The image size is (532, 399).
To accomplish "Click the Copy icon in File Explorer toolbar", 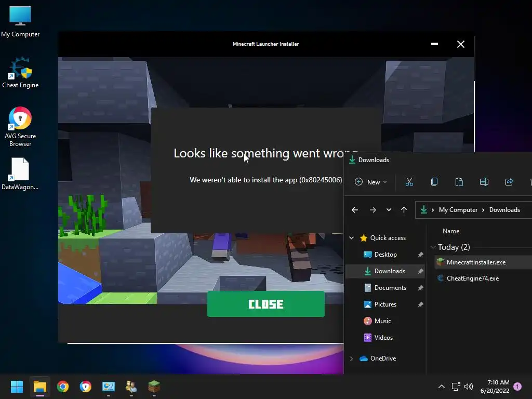I will [x=434, y=182].
